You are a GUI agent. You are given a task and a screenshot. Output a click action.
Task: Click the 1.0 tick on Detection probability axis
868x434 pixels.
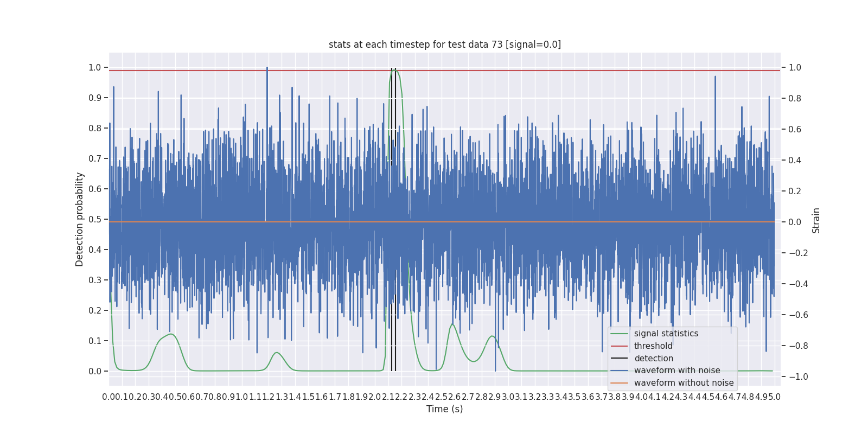[x=95, y=68]
